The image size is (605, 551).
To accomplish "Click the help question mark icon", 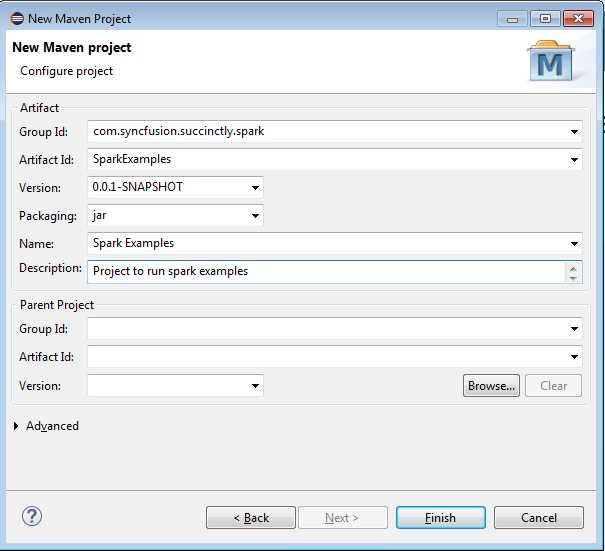I will pyautogui.click(x=32, y=516).
